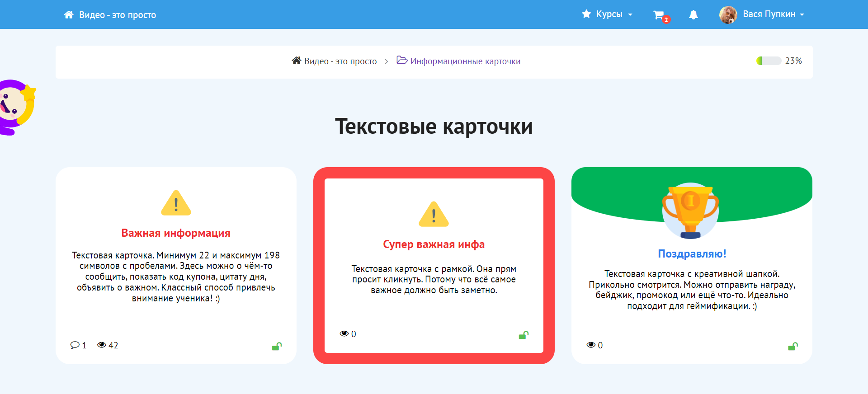Image resolution: width=868 pixels, height=394 pixels.
Task: Click the user avatar photo
Action: tap(728, 15)
